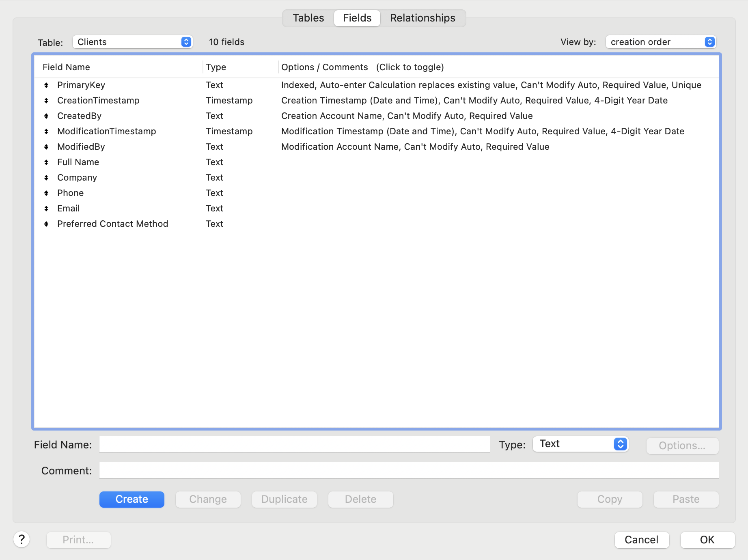Toggle the Options / Comments column display
This screenshot has width=748, height=560.
click(324, 67)
